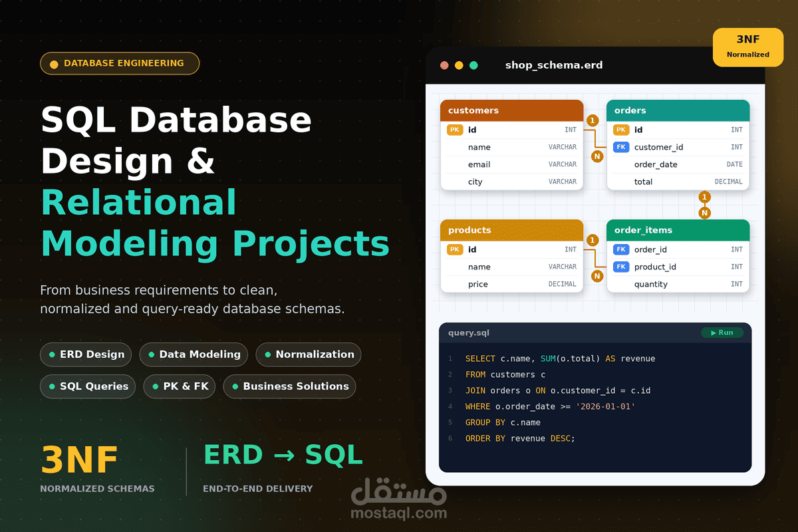
Task: Click the JOIN orders o code line
Action: pyautogui.click(x=557, y=390)
